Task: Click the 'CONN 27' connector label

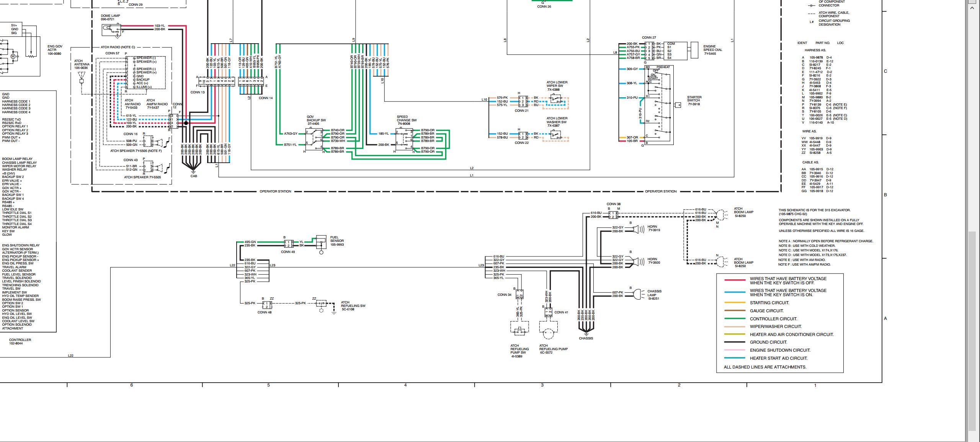Action: (649, 38)
